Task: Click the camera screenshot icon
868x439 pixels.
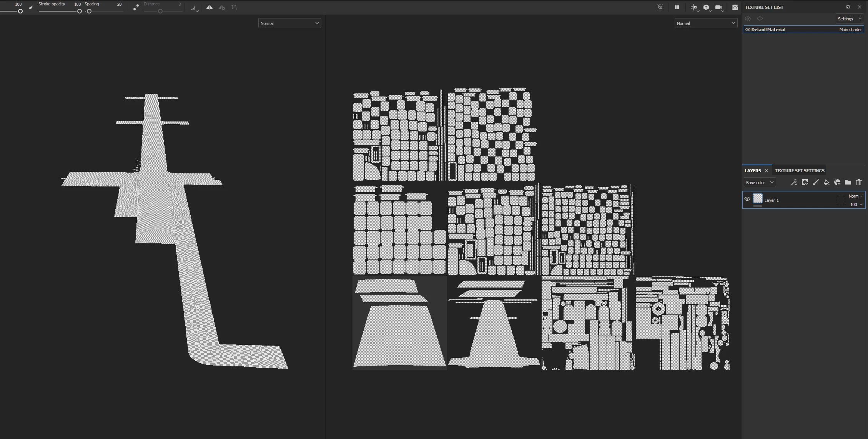Action: click(x=735, y=7)
